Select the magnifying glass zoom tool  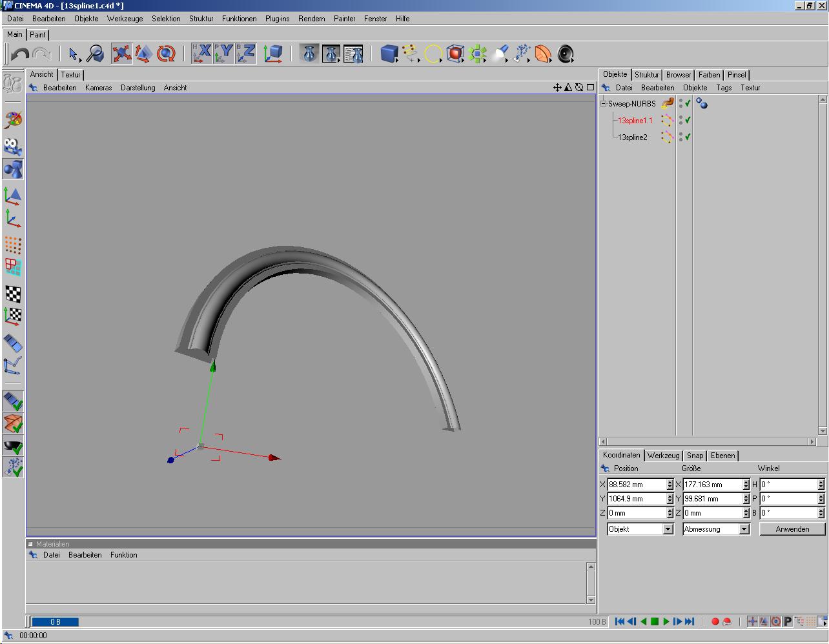point(95,54)
